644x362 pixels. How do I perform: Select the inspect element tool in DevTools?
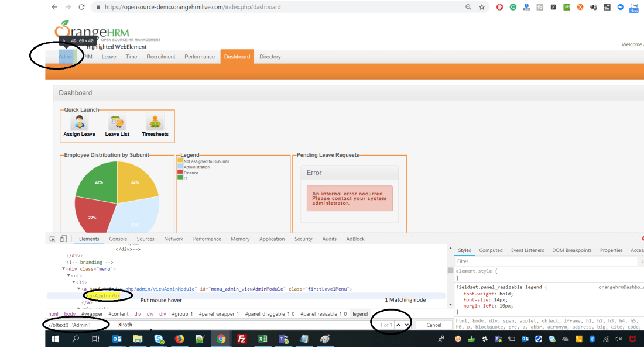53,239
